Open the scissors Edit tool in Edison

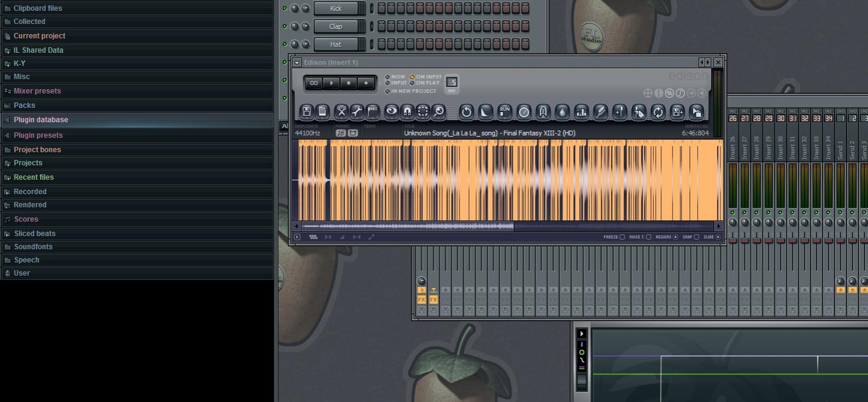[x=341, y=111]
